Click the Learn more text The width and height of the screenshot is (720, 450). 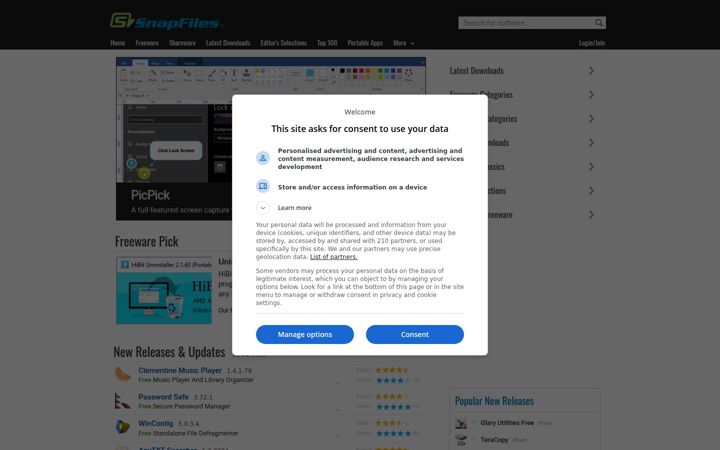pyautogui.click(x=294, y=208)
